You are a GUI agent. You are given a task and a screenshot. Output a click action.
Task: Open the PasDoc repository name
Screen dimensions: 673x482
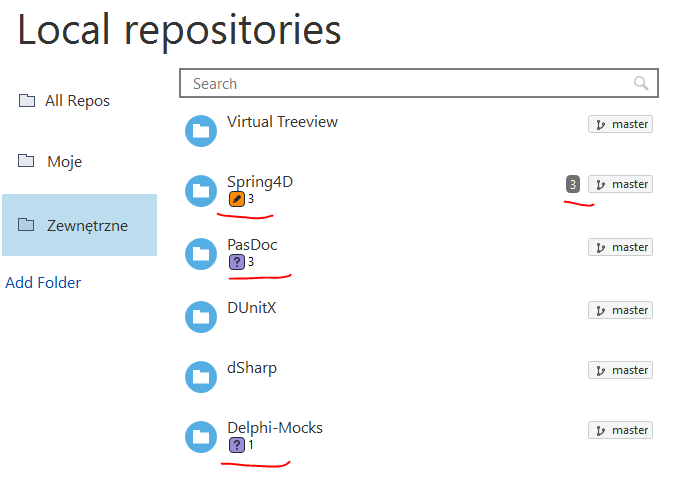click(x=252, y=245)
